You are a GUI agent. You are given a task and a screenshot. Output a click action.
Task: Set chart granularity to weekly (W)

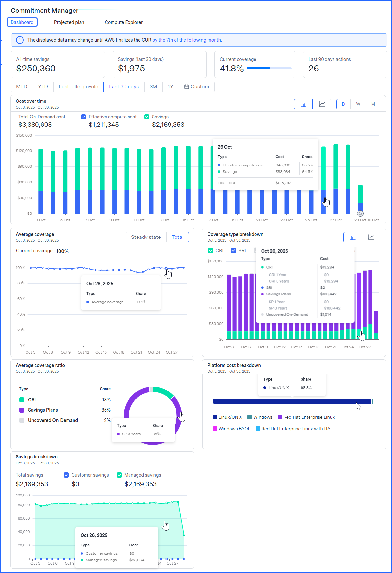tap(358, 104)
